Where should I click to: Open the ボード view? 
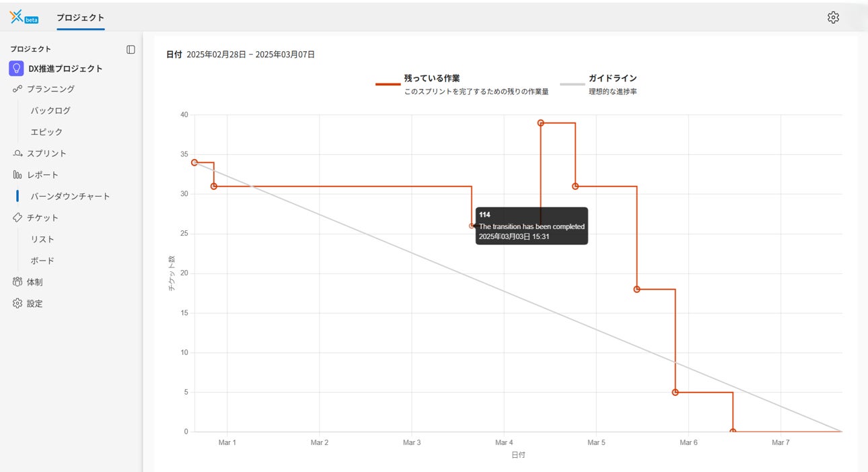42,261
